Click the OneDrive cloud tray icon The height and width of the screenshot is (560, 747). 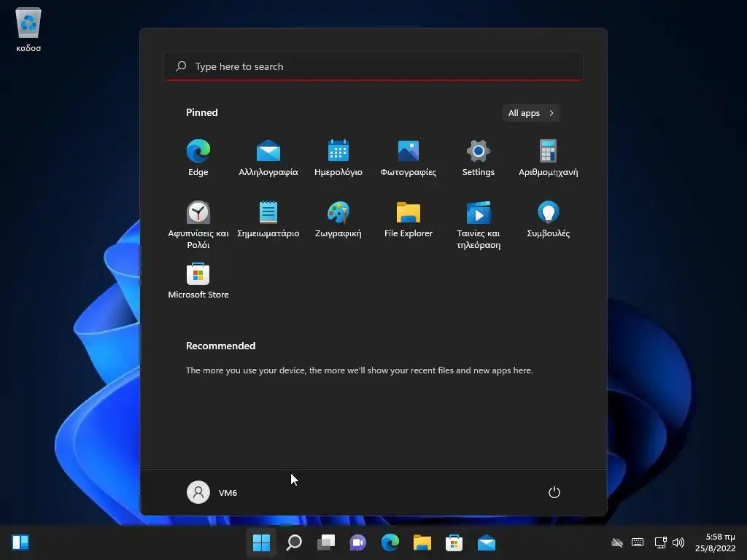617,542
